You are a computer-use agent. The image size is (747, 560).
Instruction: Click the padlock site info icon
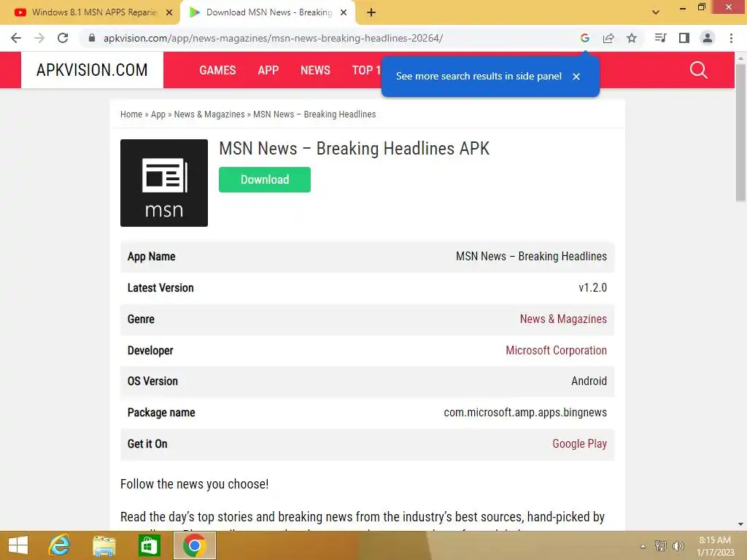click(x=92, y=38)
